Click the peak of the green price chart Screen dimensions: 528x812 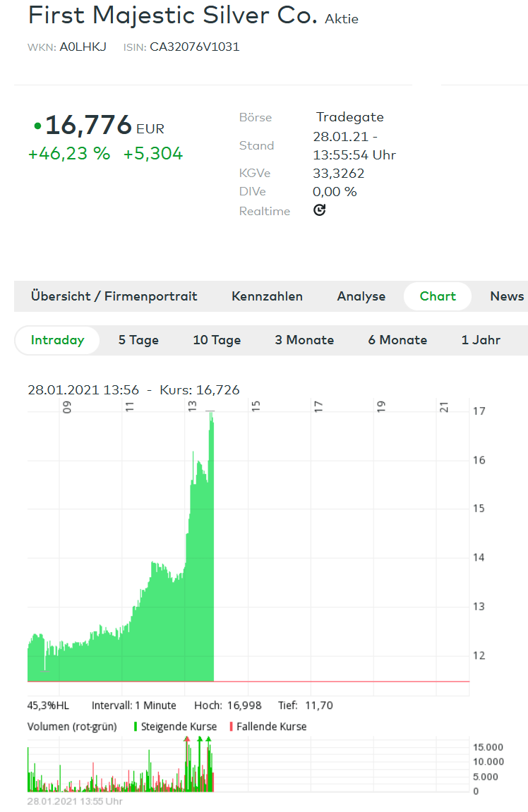(x=210, y=414)
